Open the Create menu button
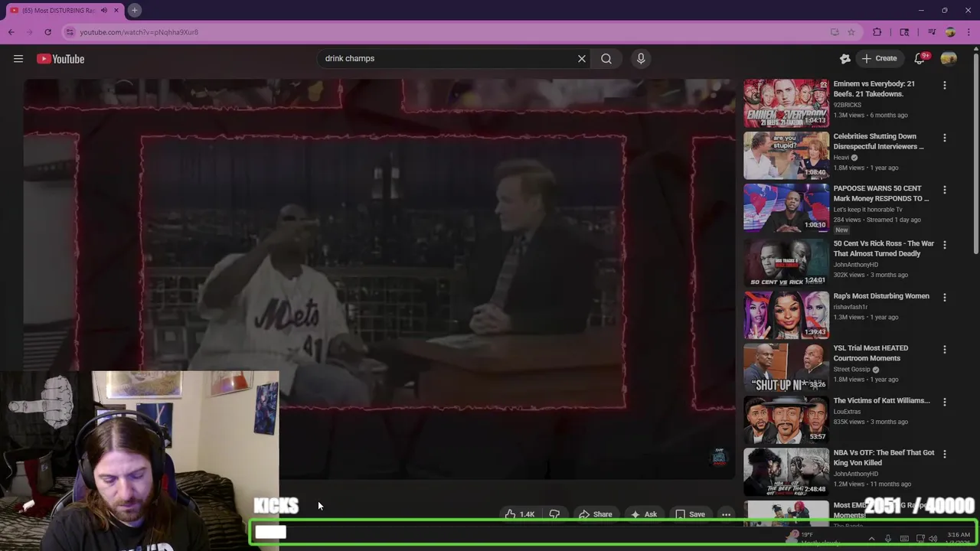 (x=879, y=58)
